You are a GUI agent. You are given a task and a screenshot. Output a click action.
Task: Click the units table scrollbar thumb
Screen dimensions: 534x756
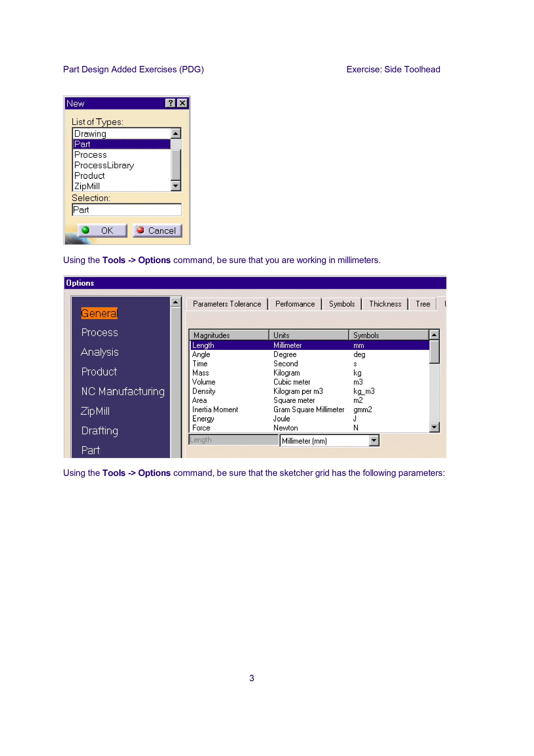click(x=434, y=352)
